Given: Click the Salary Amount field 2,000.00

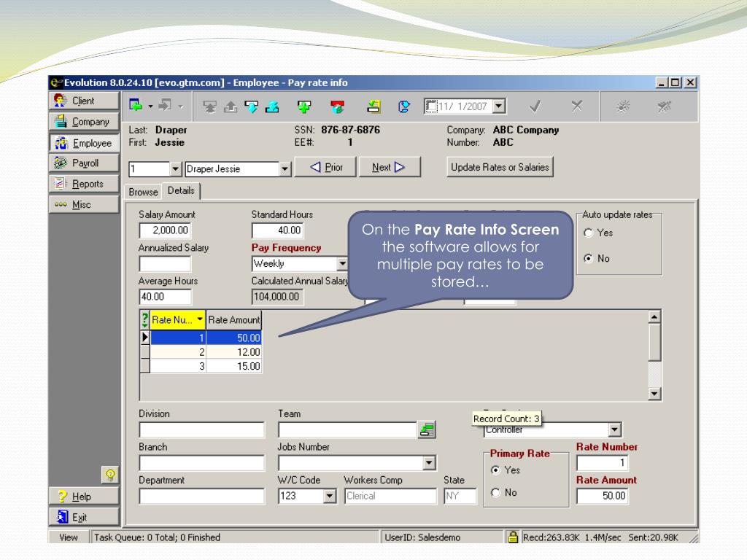Looking at the screenshot, I should [165, 230].
